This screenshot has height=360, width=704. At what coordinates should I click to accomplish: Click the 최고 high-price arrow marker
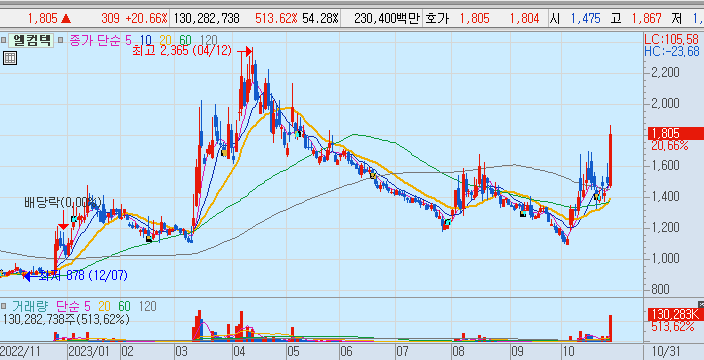245,52
